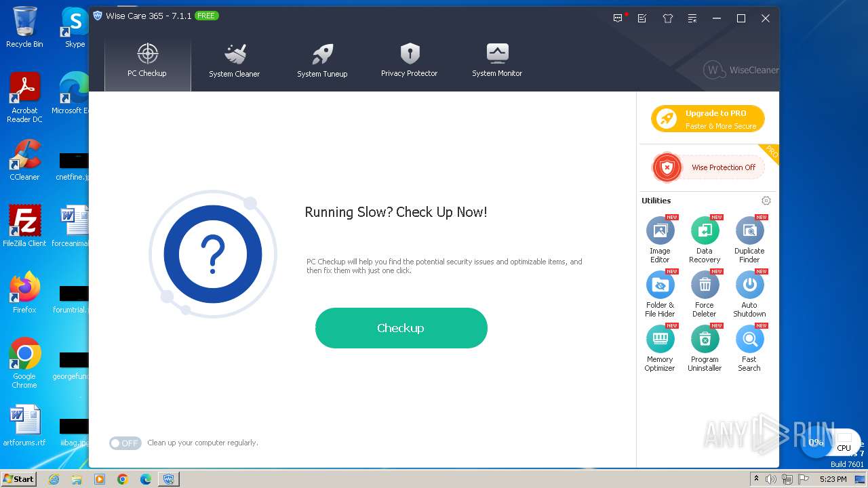Launch the Image Editor utility
The image size is (868, 488).
pyautogui.click(x=660, y=239)
